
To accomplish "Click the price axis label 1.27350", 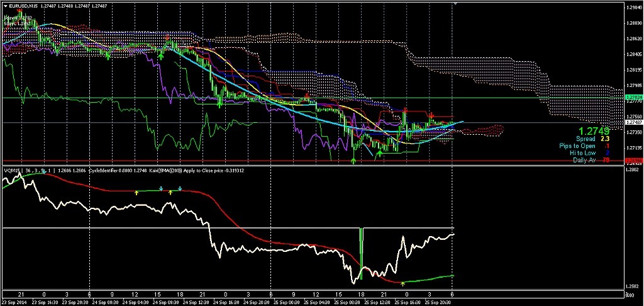I will tap(633, 132).
